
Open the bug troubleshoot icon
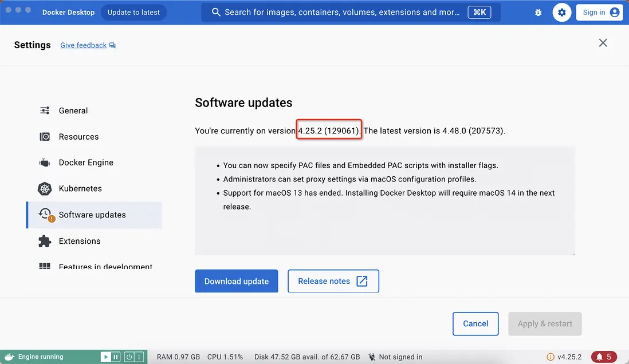click(538, 12)
